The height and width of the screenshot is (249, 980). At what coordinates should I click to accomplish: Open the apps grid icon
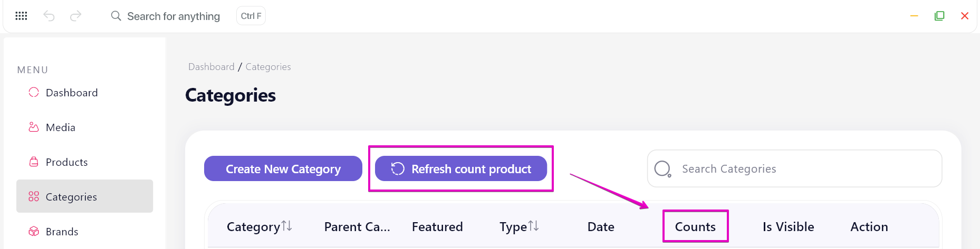pos(21,16)
